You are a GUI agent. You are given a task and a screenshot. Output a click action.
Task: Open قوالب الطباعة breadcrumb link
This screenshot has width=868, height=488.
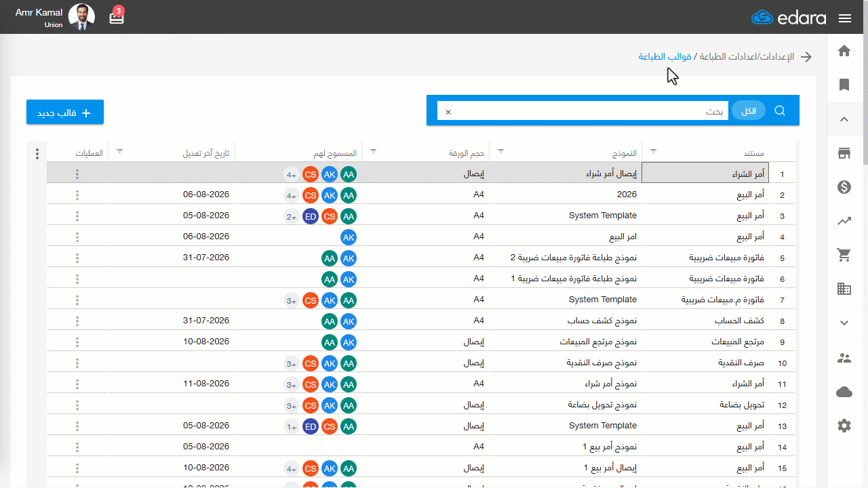(665, 57)
